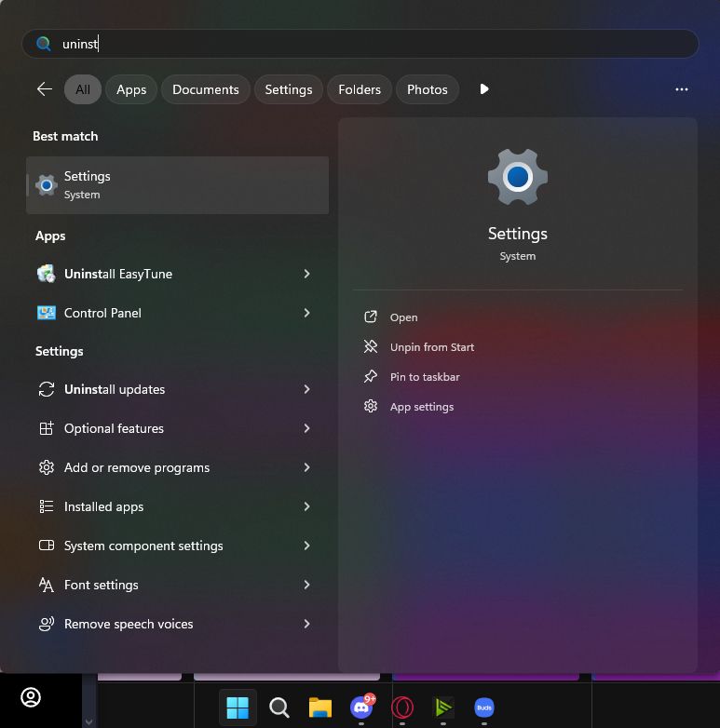Click the Uninstall EasyTune app icon

point(46,274)
